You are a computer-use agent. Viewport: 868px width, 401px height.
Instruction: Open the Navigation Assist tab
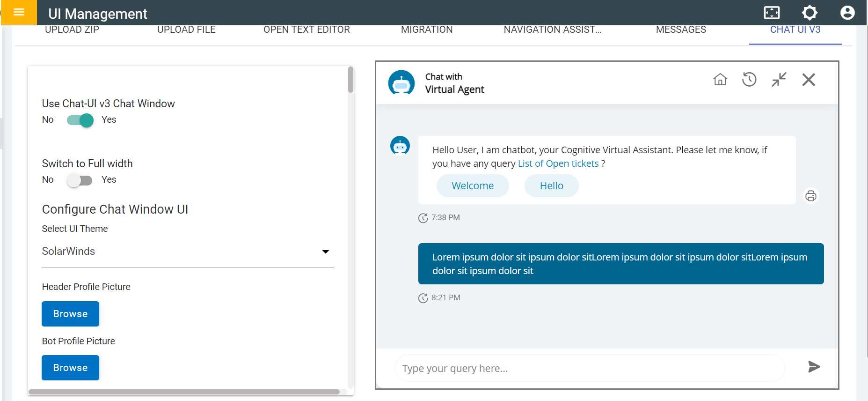tap(553, 30)
